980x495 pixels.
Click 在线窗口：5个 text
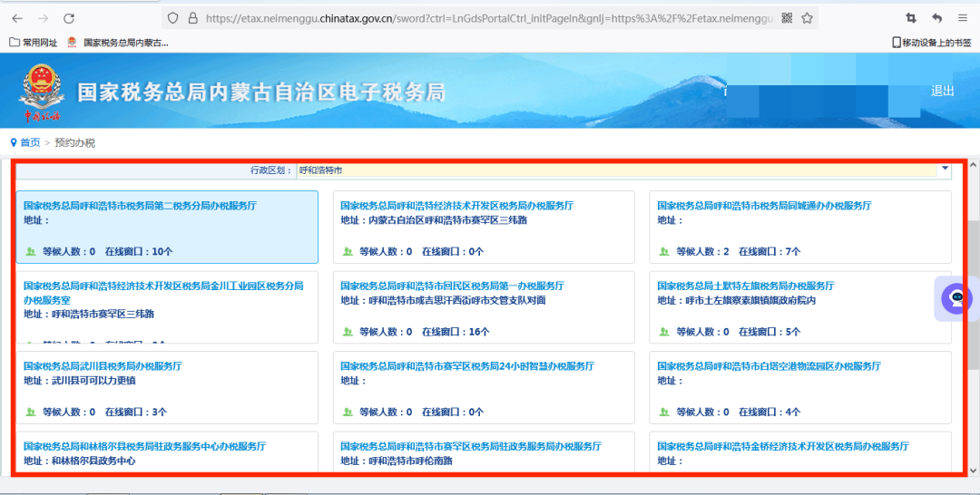[x=769, y=332]
